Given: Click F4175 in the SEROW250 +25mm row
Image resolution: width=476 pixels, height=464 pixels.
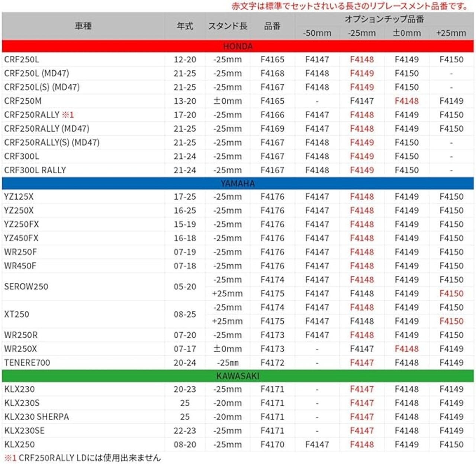Looking at the screenshot, I should [x=272, y=293].
